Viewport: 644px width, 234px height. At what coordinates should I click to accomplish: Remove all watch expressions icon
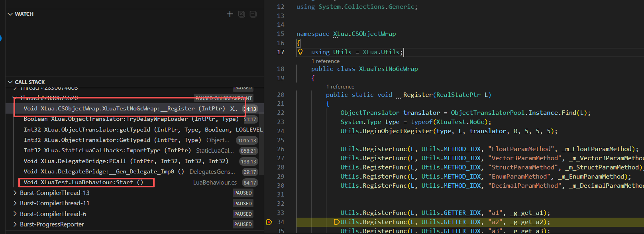click(241, 14)
